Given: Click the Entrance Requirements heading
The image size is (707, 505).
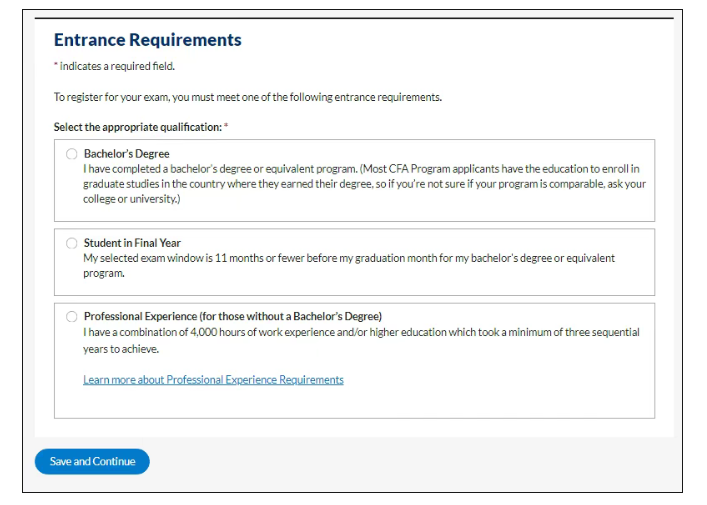Looking at the screenshot, I should point(147,41).
